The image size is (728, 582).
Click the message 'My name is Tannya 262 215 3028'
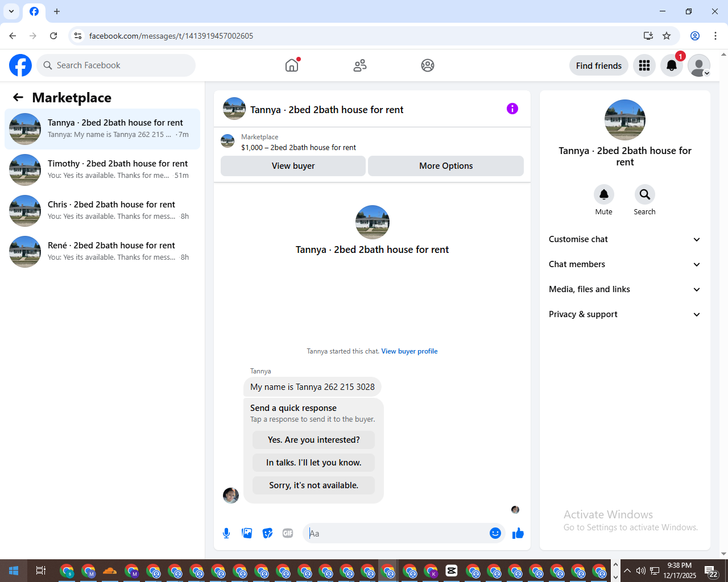point(312,387)
